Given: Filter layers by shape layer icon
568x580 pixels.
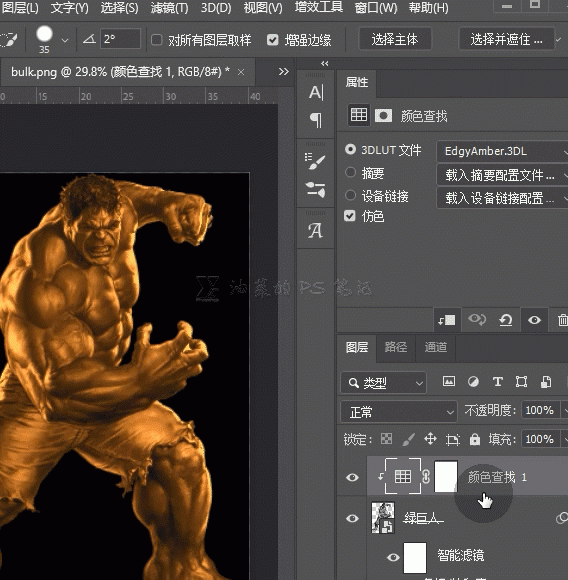Looking at the screenshot, I should pyautogui.click(x=521, y=381).
